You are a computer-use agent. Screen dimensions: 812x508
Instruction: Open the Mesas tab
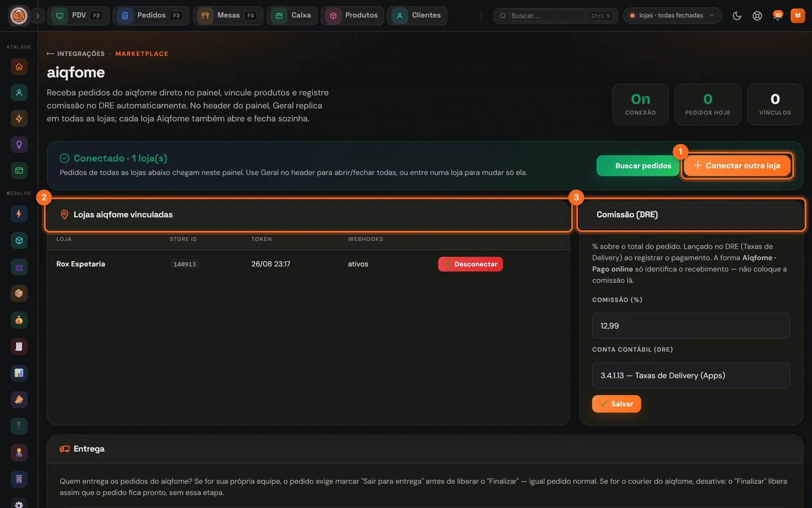click(228, 16)
